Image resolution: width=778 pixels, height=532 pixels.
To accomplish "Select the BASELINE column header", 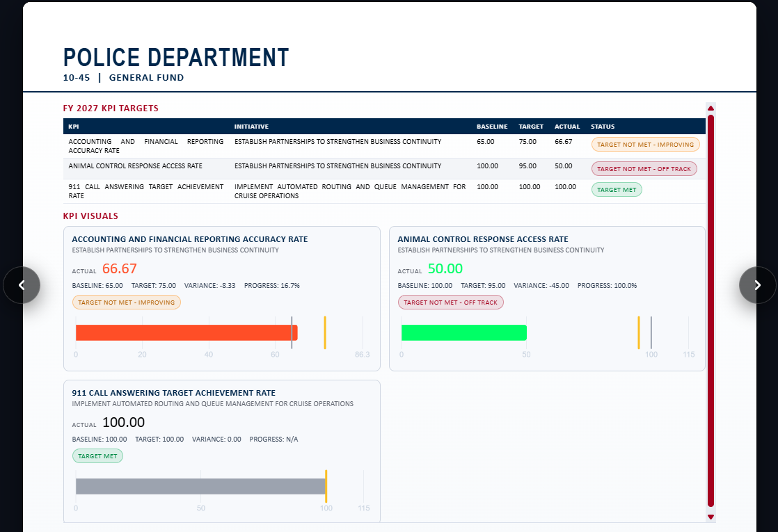I will coord(492,127).
